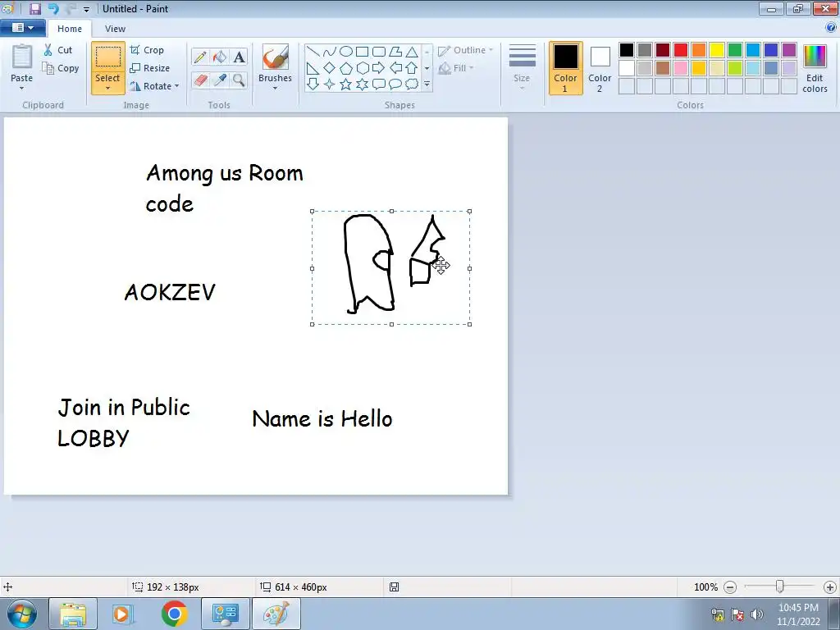Screen dimensions: 840x630
Task: Choose the Pentagon shape
Action: [x=346, y=68]
